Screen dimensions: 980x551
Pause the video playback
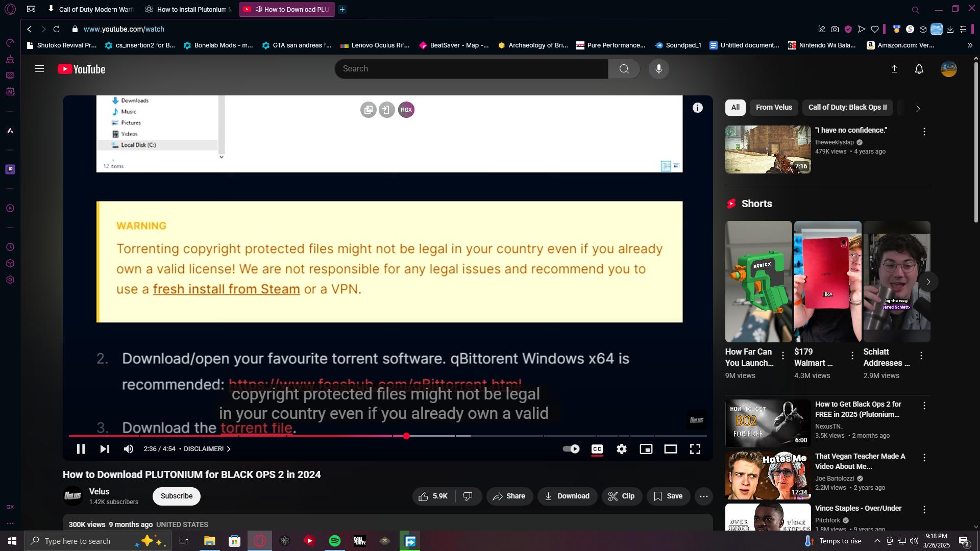pos(81,449)
